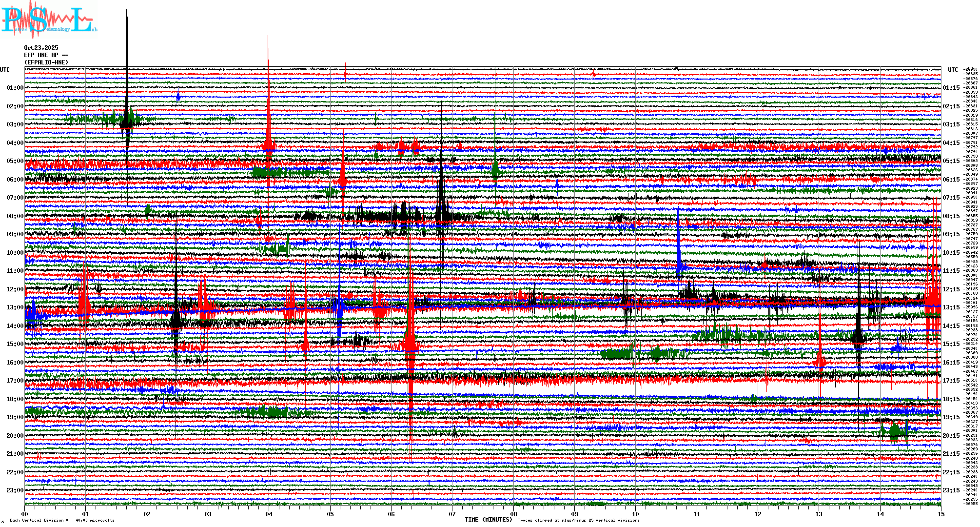Select the 08:15 label on right axis
Image resolution: width=980 pixels, height=527 pixels.
pos(951,216)
